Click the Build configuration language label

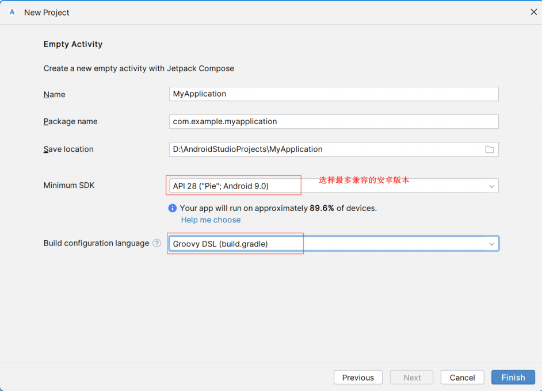[x=96, y=244]
